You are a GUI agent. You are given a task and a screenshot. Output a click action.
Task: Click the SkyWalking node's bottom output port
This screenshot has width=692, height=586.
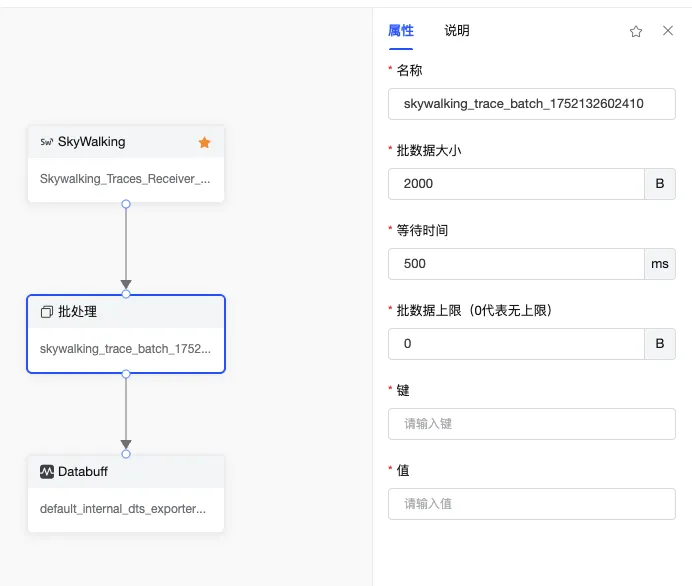(126, 204)
